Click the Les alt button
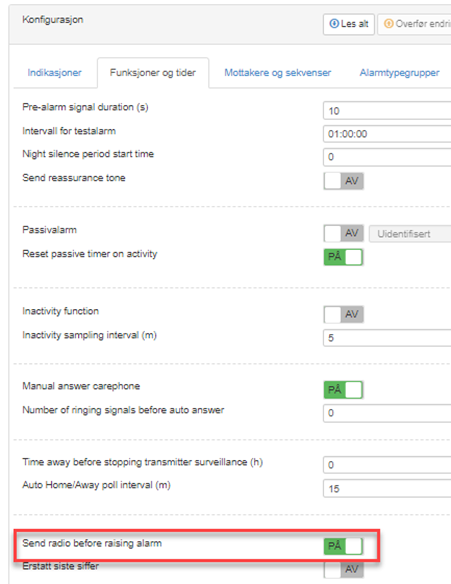Image resolution: width=451 pixels, height=584 pixels. [x=349, y=24]
